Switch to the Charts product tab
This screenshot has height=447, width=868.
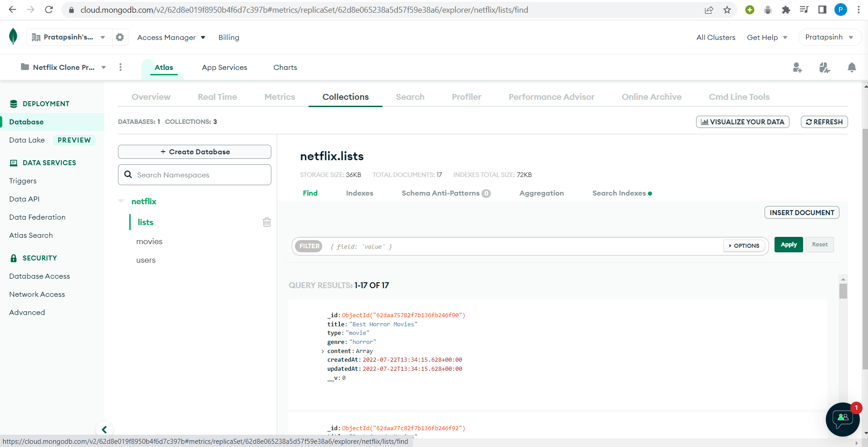284,67
